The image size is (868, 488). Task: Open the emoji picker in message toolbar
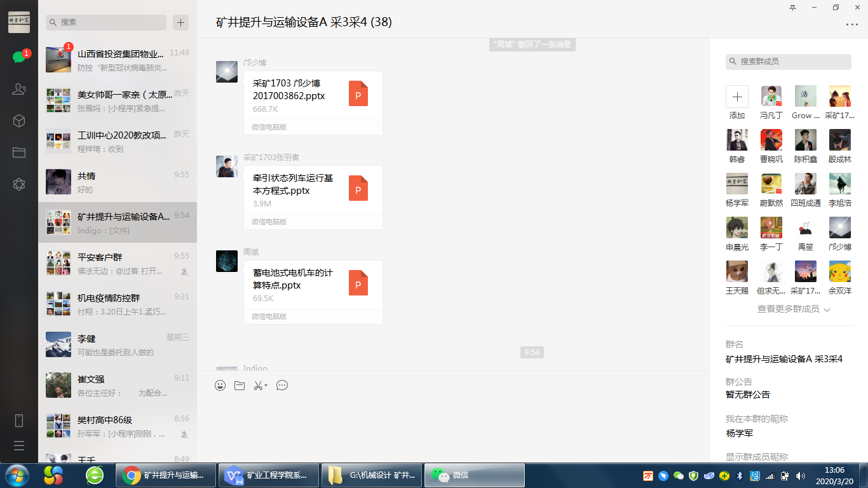[220, 385]
